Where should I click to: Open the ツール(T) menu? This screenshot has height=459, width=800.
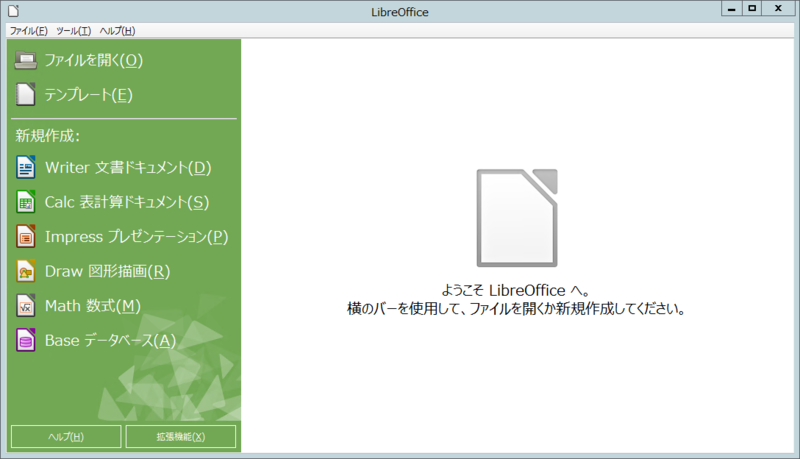click(x=73, y=31)
